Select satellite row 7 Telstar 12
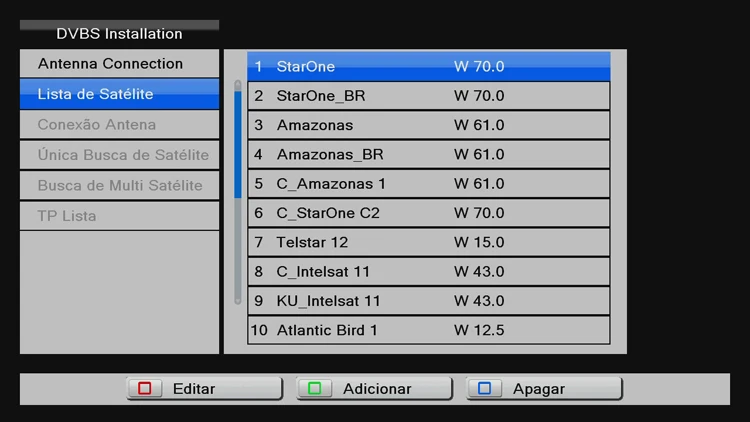Image resolution: width=750 pixels, height=422 pixels. click(x=429, y=242)
